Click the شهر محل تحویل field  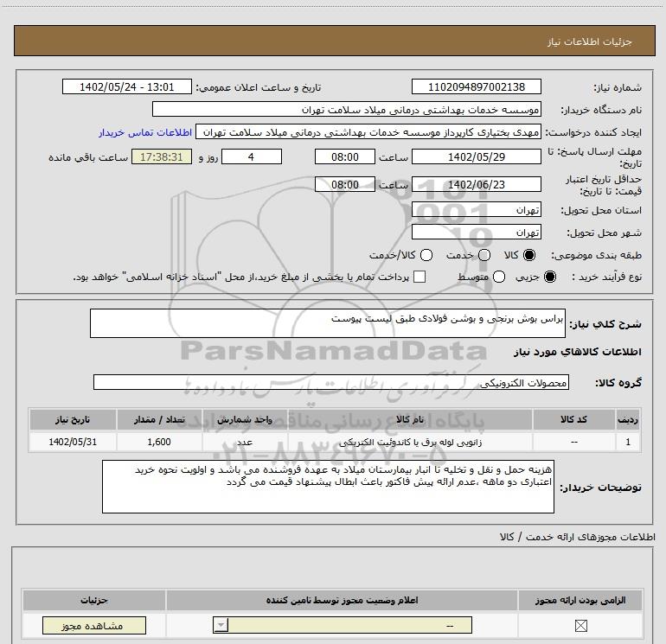476,233
